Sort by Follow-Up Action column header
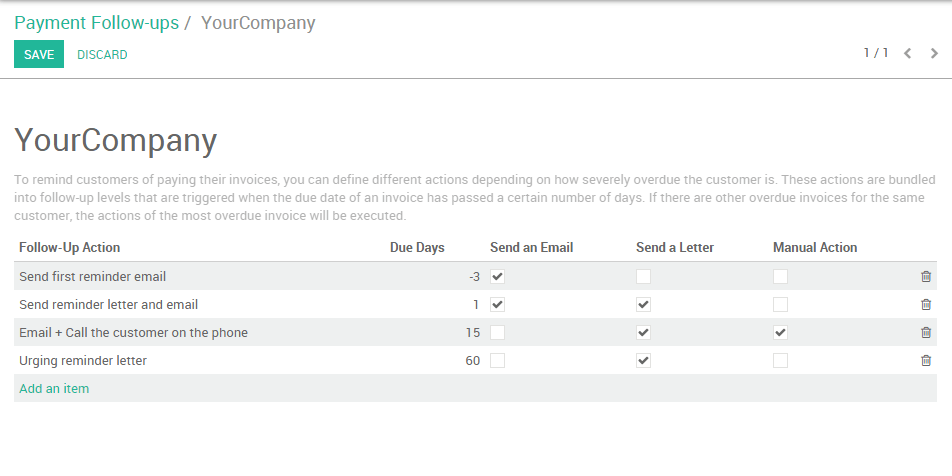Screen dimensions: 952x476 (x=70, y=248)
